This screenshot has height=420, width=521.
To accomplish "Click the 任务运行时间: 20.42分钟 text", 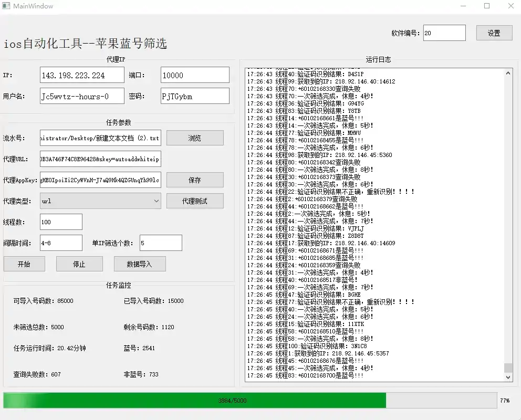I will (x=49, y=348).
